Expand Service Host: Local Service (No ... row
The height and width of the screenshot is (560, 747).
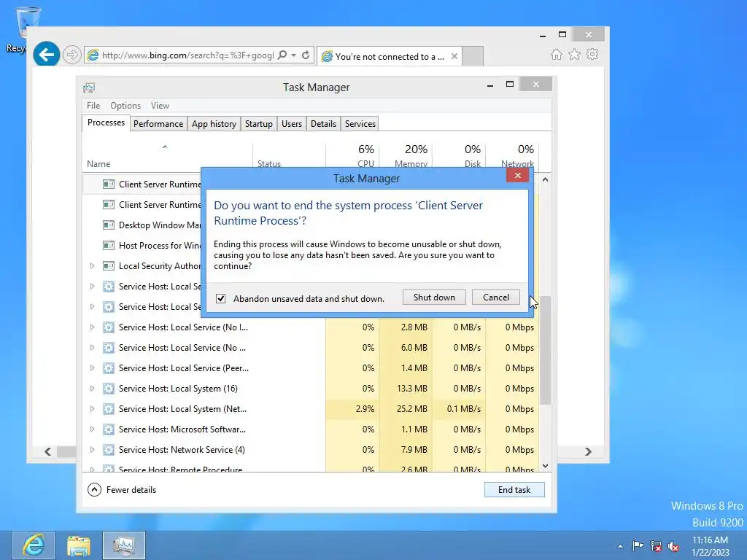93,348
